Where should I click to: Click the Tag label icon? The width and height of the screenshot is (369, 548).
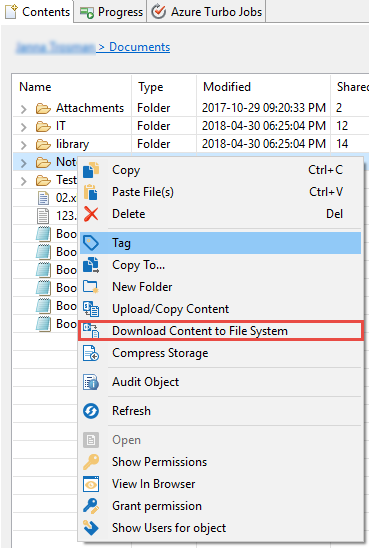coord(91,243)
